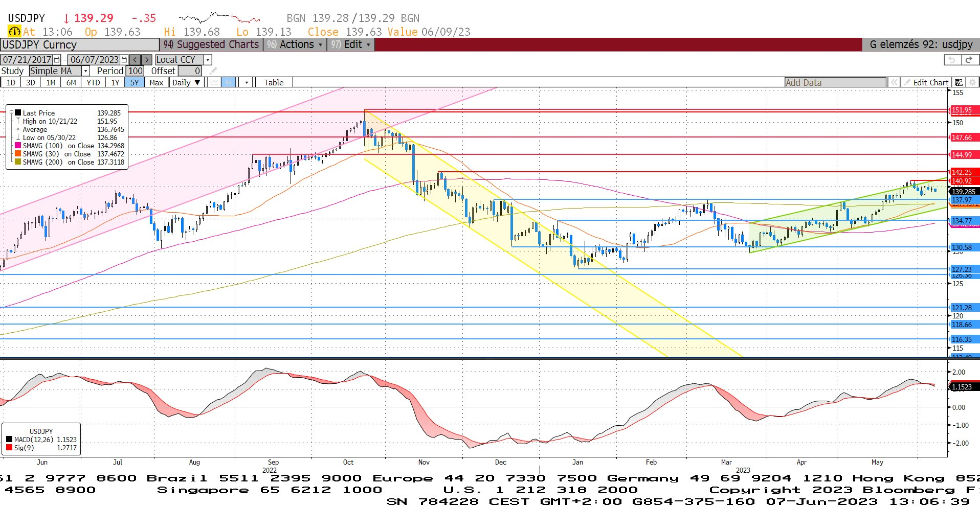Collapse panel with double left chevron

(x=894, y=82)
